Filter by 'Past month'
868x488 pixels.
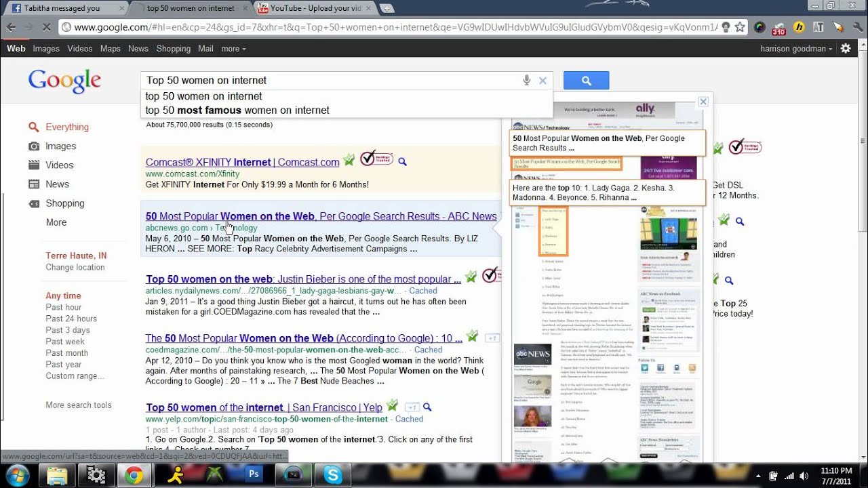point(67,353)
